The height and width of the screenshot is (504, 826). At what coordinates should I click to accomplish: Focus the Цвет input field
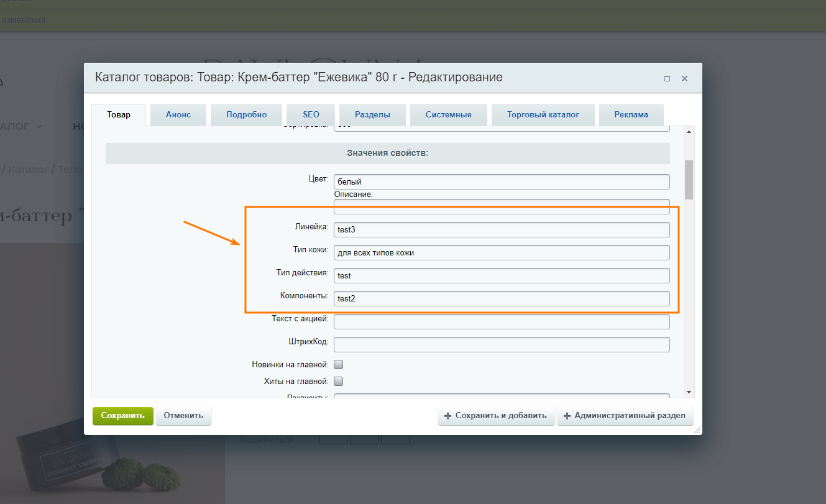pyautogui.click(x=502, y=182)
